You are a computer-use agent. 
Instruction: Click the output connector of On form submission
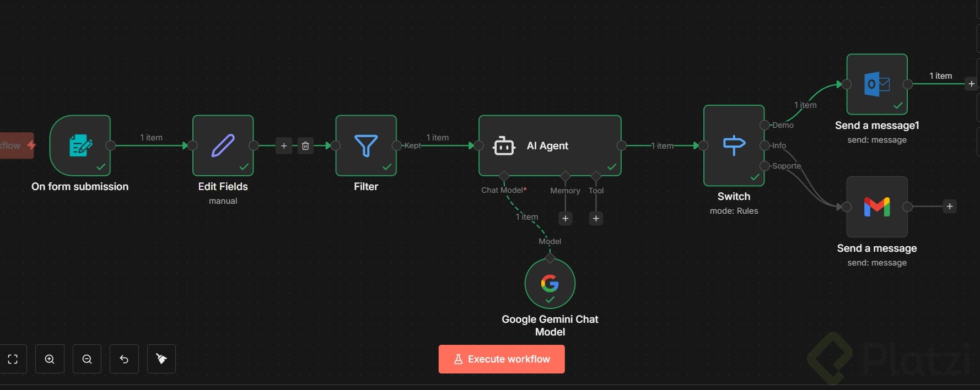tap(111, 145)
